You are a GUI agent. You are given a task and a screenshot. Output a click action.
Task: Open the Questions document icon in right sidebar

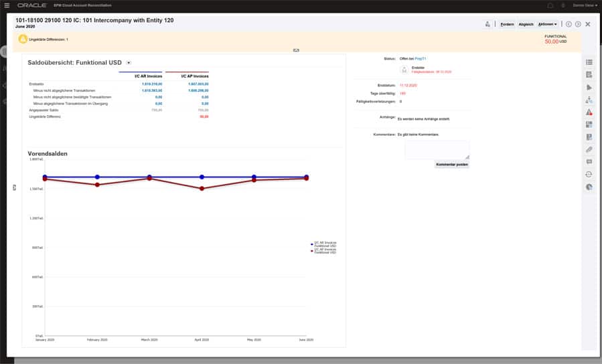pos(589,137)
